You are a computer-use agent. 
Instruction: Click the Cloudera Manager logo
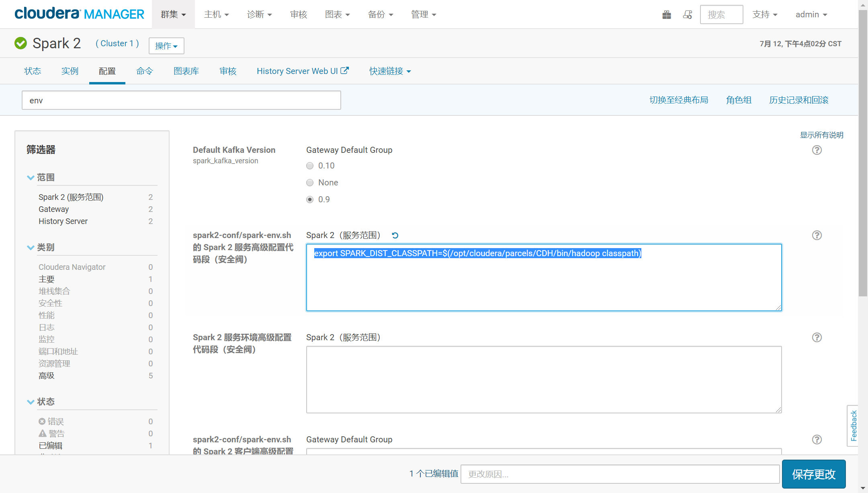(x=79, y=14)
